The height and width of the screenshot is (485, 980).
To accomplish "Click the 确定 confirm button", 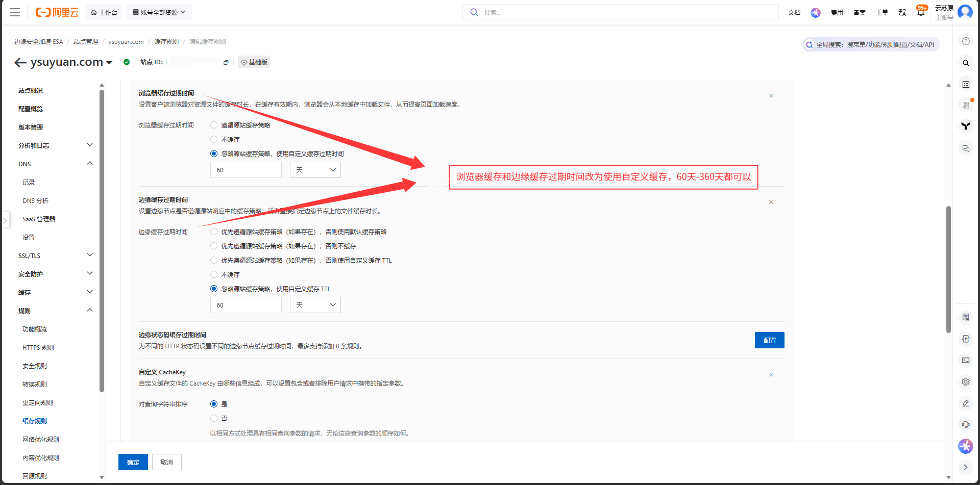I will coord(133,462).
